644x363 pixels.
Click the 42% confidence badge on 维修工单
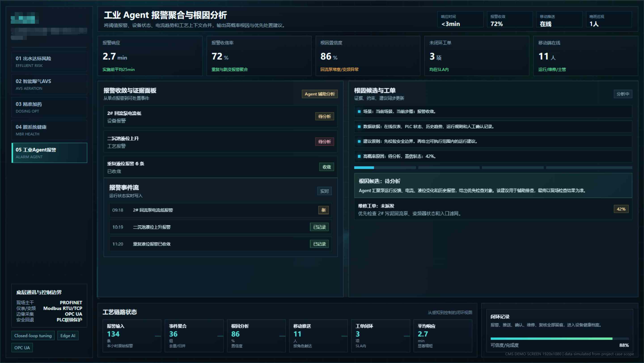[621, 209]
